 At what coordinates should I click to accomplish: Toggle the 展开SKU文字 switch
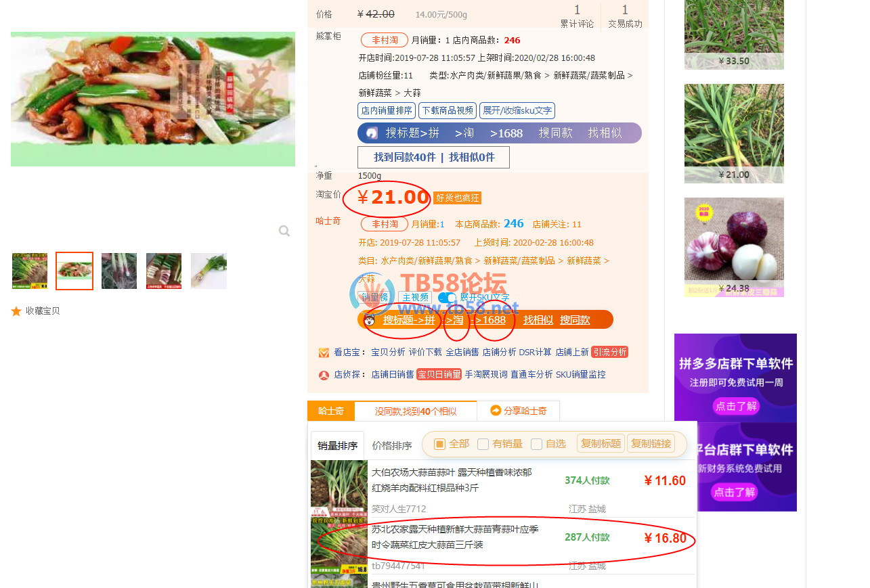click(448, 298)
